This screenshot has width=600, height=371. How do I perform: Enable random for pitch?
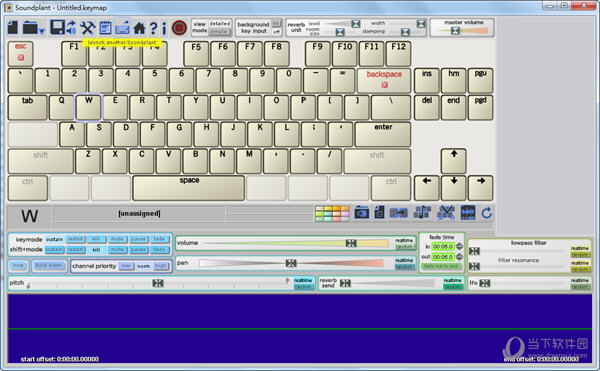(303, 287)
